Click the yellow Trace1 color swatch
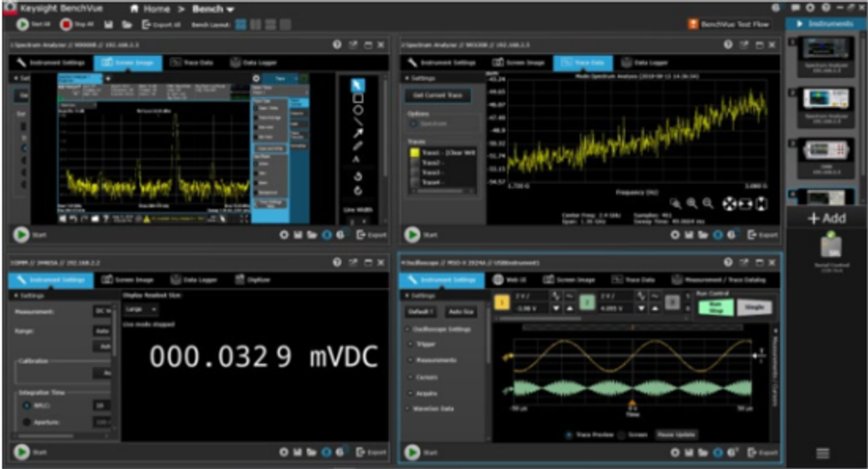The width and height of the screenshot is (868, 469). [415, 153]
